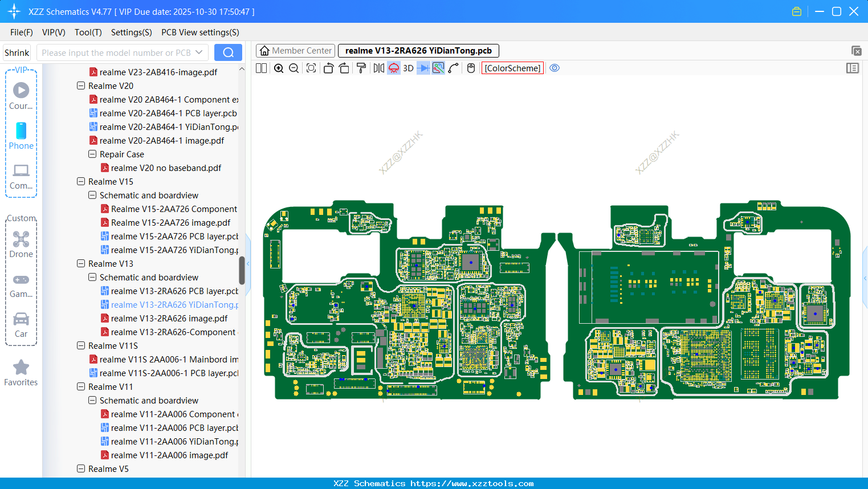
Task: Click the blue search button
Action: click(228, 52)
